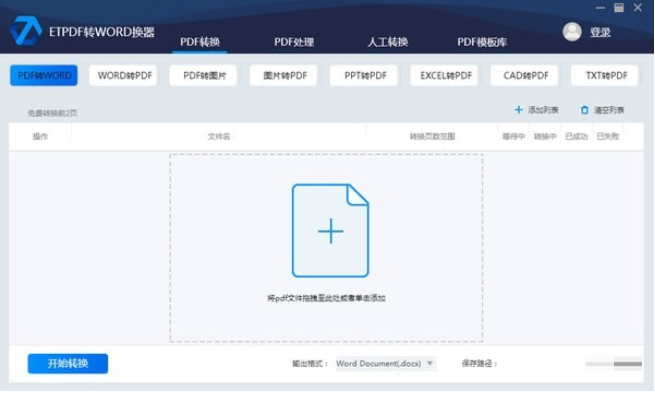Select the WORD转PDF conversion mode
655x394 pixels.
(124, 76)
